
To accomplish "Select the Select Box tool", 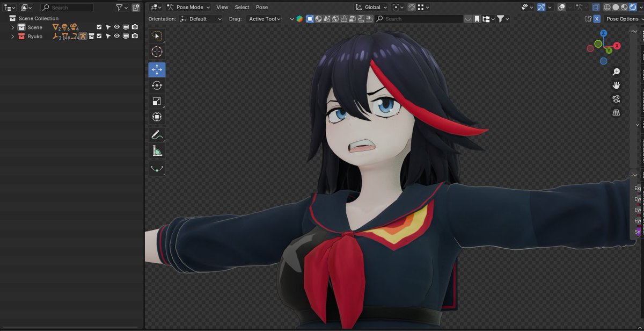I will click(x=157, y=36).
